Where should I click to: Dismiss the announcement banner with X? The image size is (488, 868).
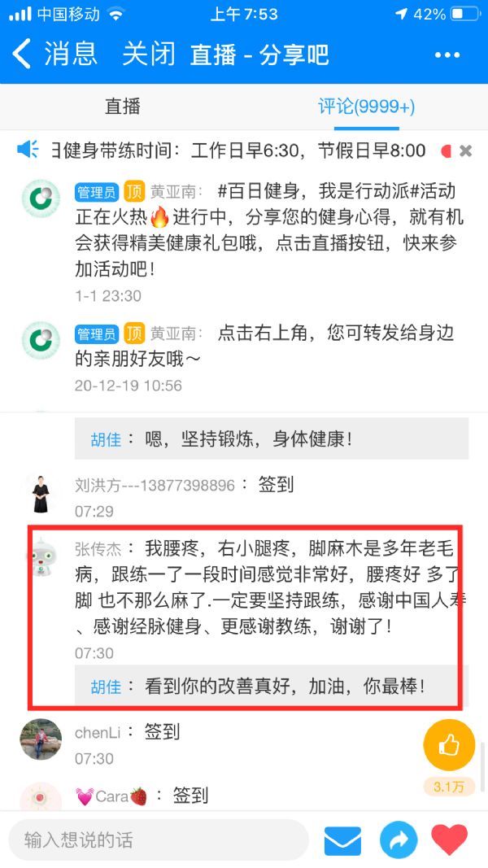click(466, 150)
